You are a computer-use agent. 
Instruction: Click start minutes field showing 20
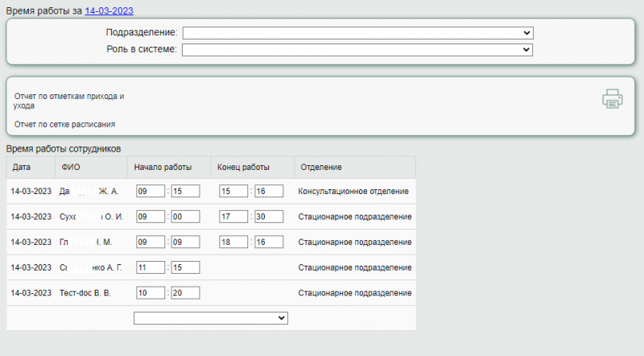[x=185, y=292]
